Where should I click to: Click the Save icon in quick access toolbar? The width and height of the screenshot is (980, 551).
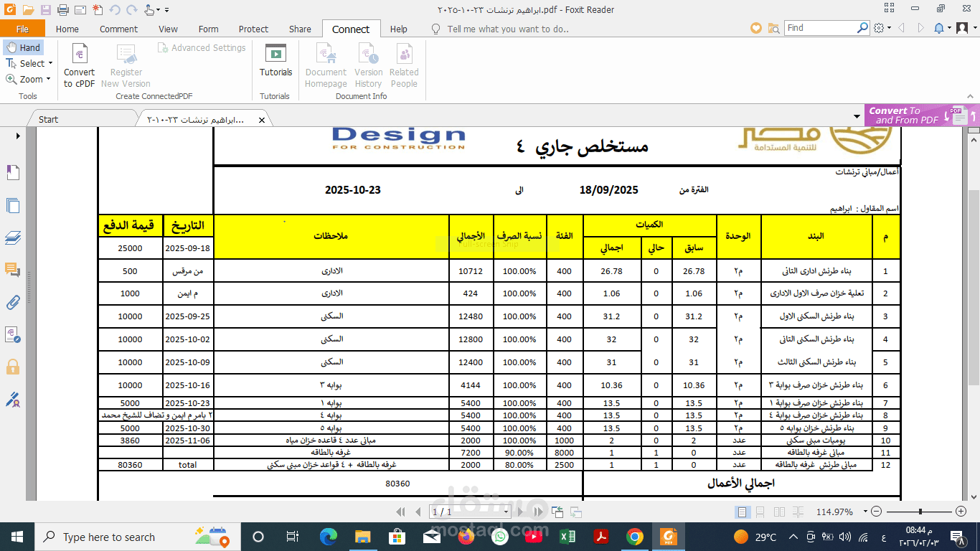[x=44, y=9]
